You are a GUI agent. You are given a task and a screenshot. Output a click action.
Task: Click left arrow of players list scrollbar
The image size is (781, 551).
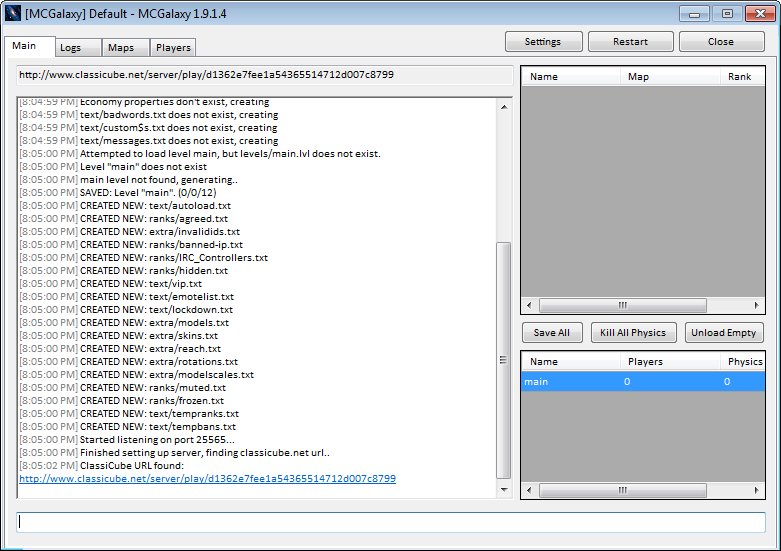pyautogui.click(x=529, y=305)
